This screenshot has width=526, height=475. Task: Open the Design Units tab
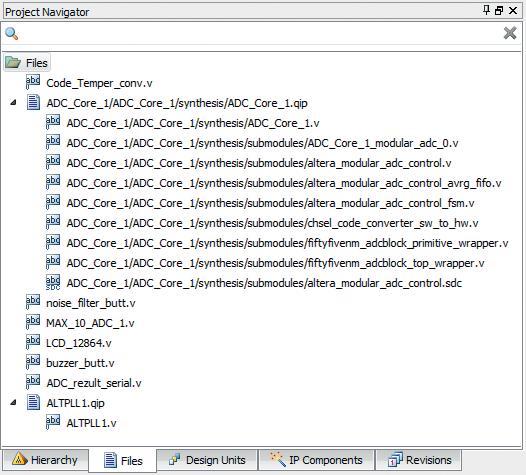click(207, 460)
